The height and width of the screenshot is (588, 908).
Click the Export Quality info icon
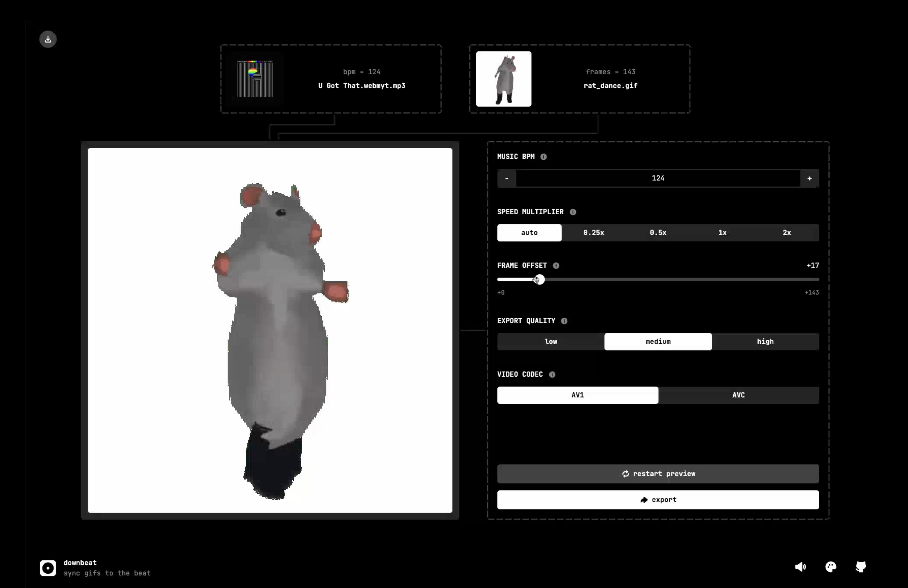pos(564,321)
